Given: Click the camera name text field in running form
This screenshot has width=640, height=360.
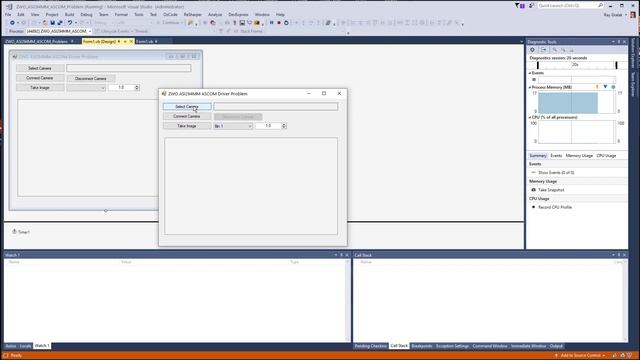Looking at the screenshot, I should click(x=276, y=107).
